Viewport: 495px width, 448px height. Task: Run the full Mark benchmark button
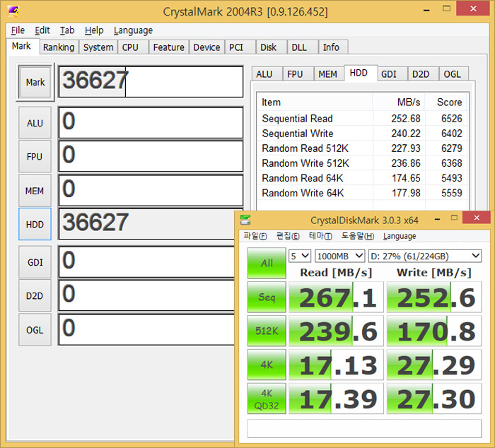click(x=35, y=82)
